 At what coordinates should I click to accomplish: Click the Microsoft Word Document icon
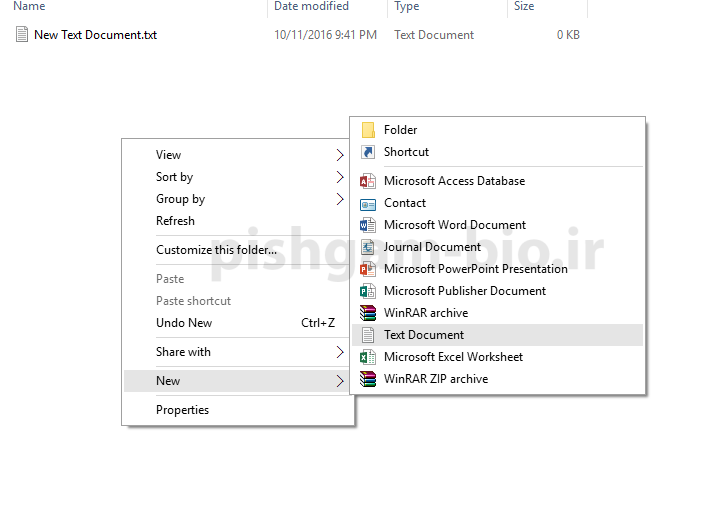[368, 225]
